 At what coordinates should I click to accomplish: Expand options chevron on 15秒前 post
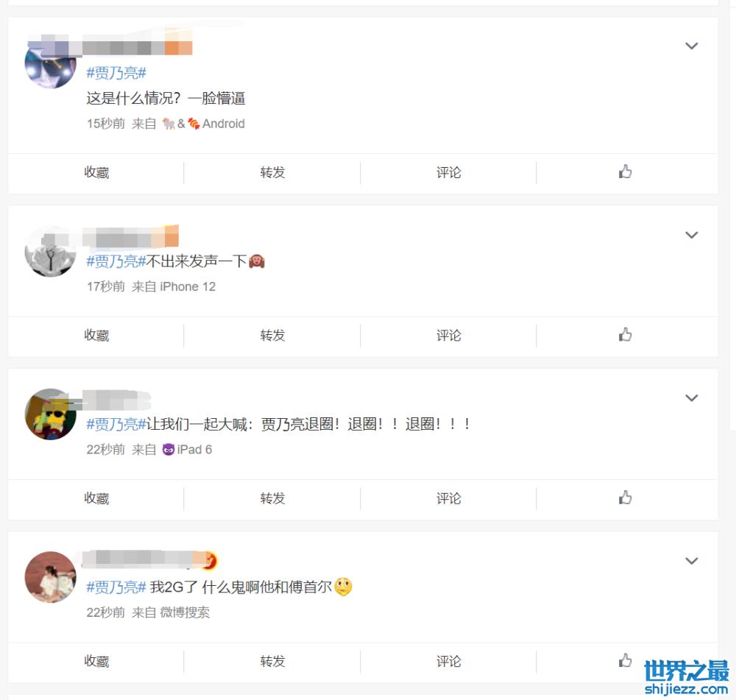tap(691, 46)
